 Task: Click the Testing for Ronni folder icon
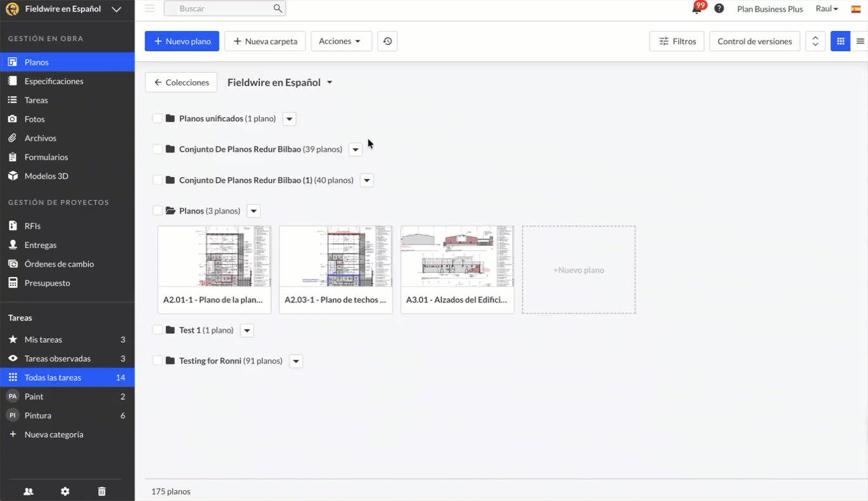click(x=170, y=361)
